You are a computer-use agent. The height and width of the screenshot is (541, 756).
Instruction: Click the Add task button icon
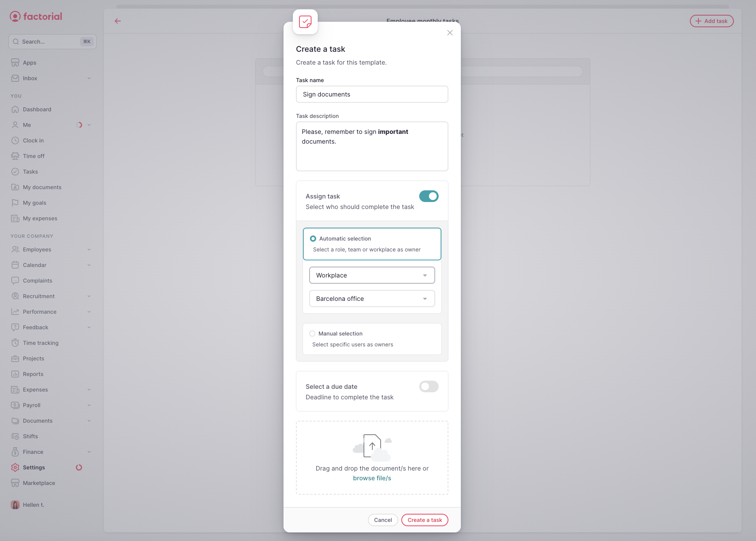tap(698, 21)
